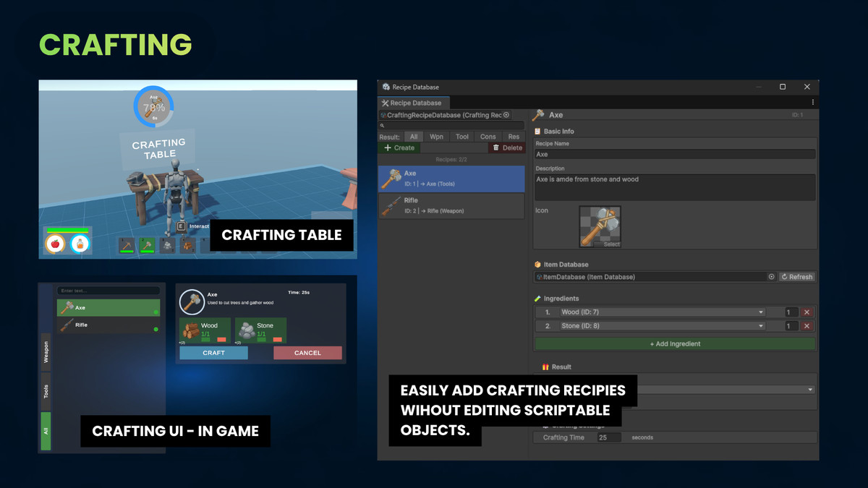Open the Wood (ID: 7) ingredient dropdown

click(663, 312)
